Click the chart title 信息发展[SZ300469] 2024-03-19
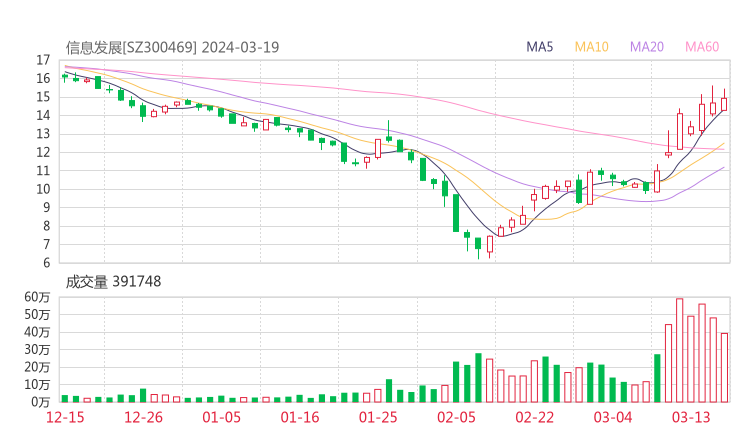740x440 pixels. 172,47
